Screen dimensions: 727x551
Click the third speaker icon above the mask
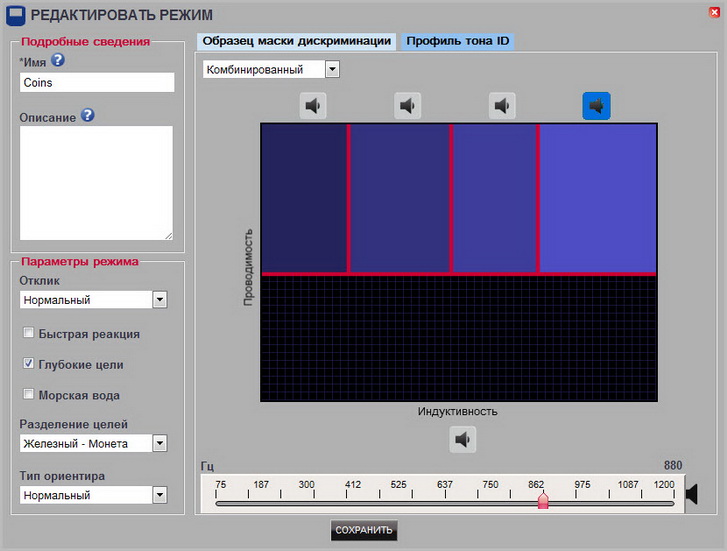[502, 105]
